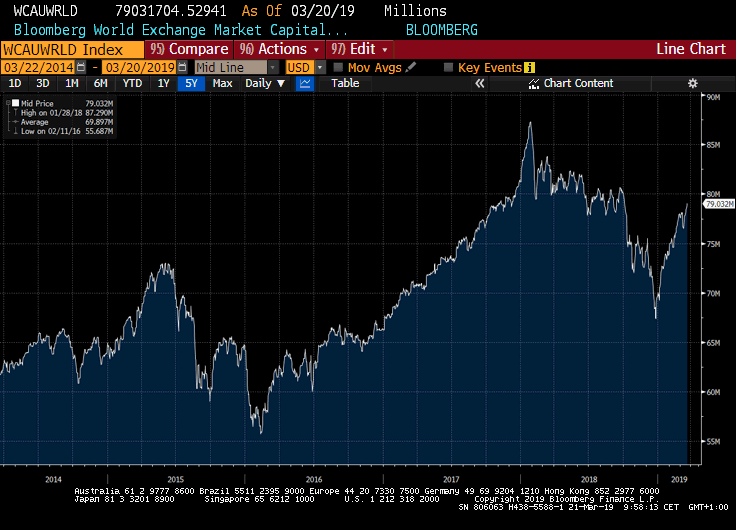Click the Line Chart title text
The image size is (736, 530).
[690, 49]
